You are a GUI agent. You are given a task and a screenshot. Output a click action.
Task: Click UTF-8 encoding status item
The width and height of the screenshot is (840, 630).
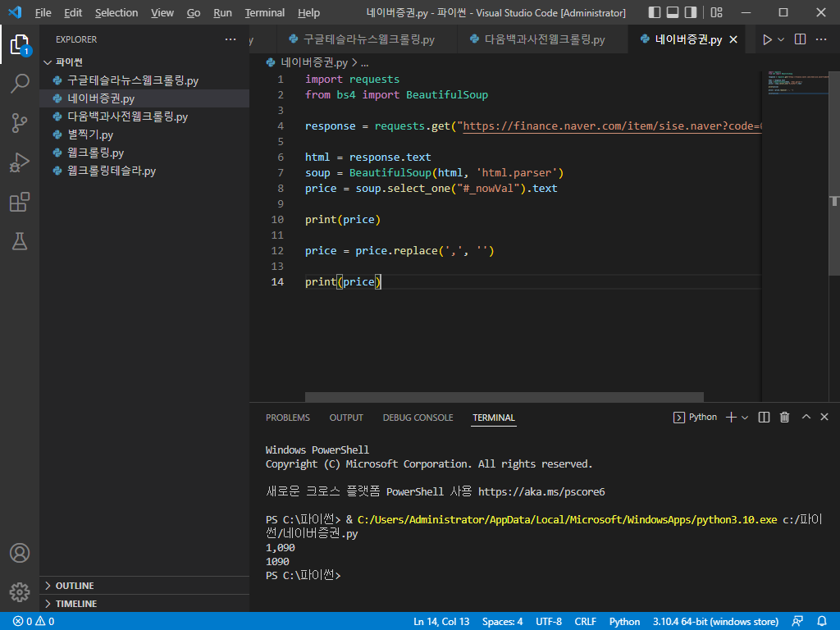pyautogui.click(x=549, y=622)
